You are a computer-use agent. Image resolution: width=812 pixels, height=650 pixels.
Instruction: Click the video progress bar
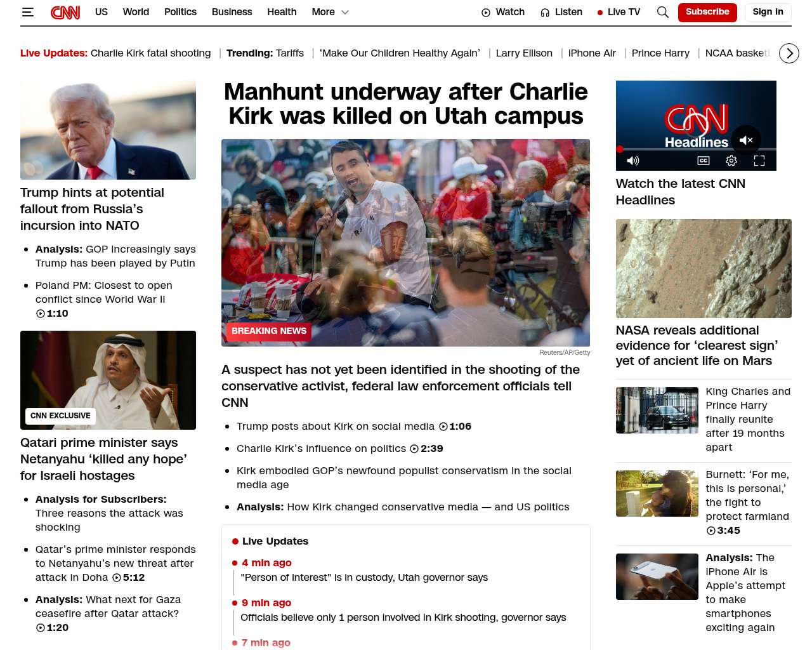click(696, 149)
